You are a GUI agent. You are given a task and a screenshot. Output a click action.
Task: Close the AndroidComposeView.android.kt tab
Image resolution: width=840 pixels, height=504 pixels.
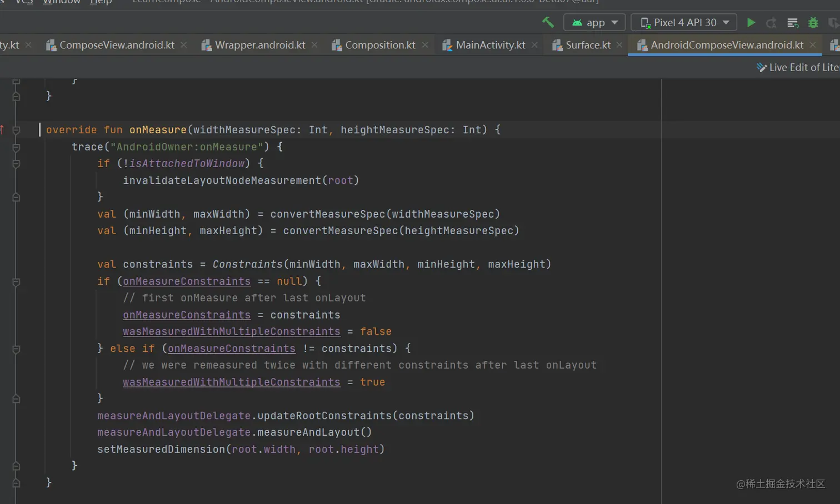pos(813,45)
